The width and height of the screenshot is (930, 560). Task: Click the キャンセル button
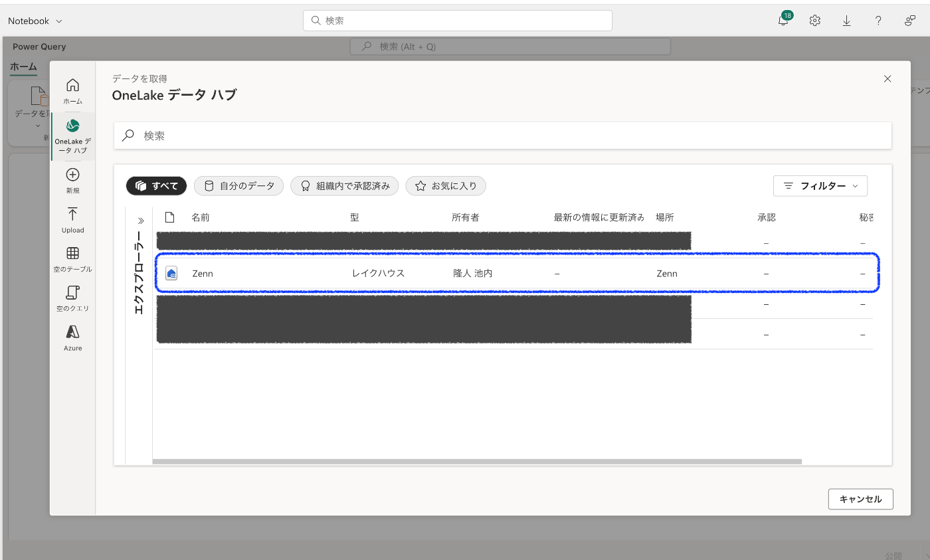coord(861,499)
